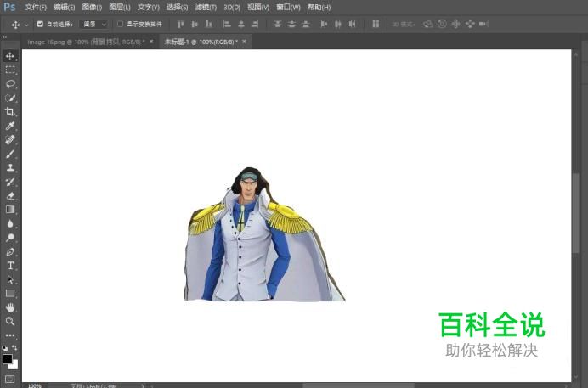
Task: Distribute horizontal centers in options bar
Action: (x=338, y=25)
